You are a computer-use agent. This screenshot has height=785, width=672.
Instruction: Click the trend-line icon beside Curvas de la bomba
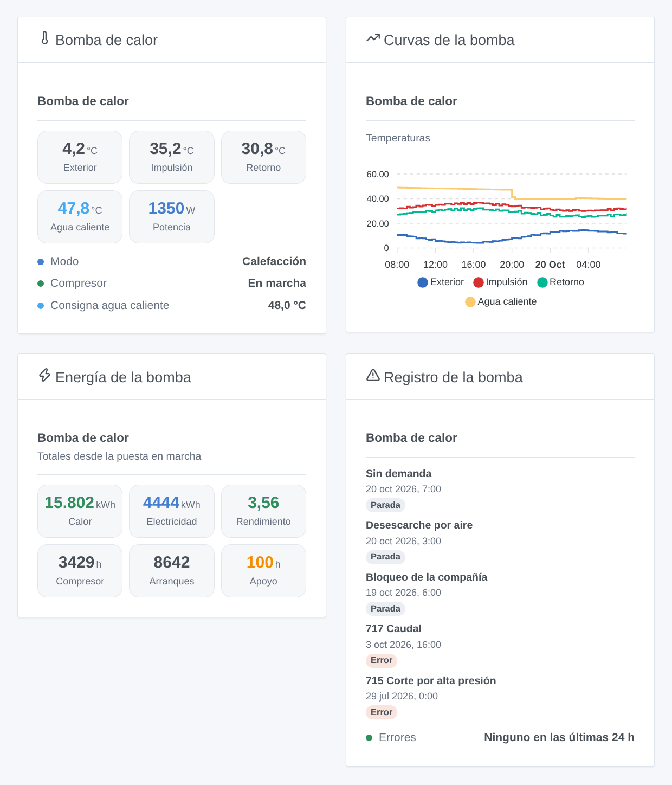coord(373,38)
